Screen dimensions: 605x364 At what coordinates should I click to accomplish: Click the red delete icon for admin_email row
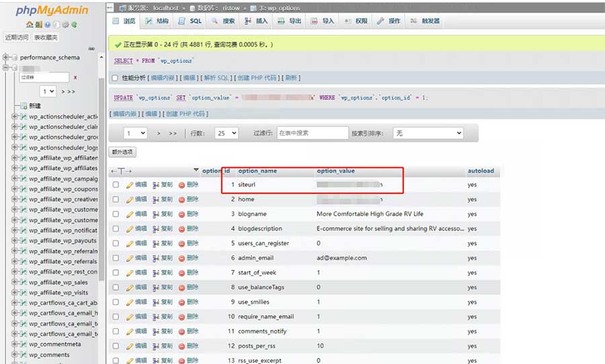182,259
